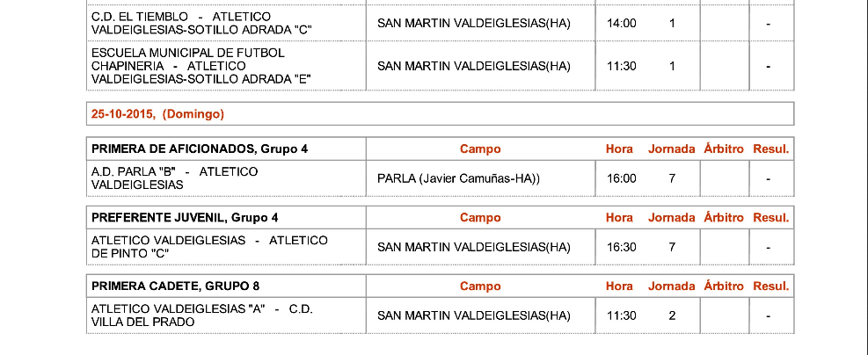Image resolution: width=868 pixels, height=355 pixels.
Task: Click the Campo header in Primera Cadete table
Action: [x=480, y=286]
